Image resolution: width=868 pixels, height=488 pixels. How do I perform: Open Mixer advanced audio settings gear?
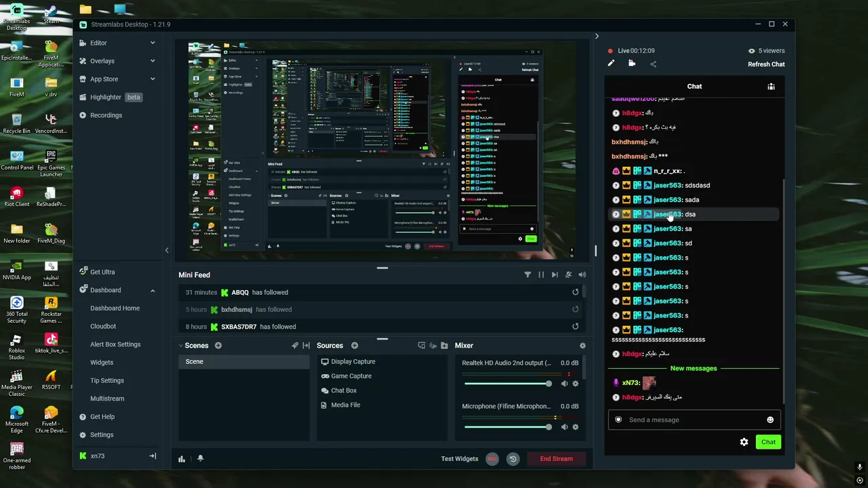click(x=582, y=346)
